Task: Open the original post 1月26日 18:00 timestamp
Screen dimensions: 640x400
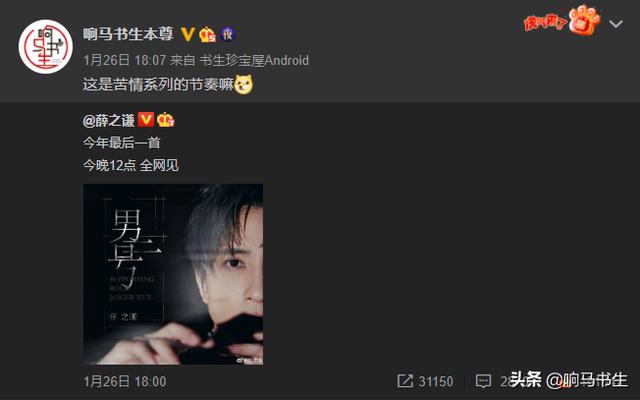Action: (124, 382)
